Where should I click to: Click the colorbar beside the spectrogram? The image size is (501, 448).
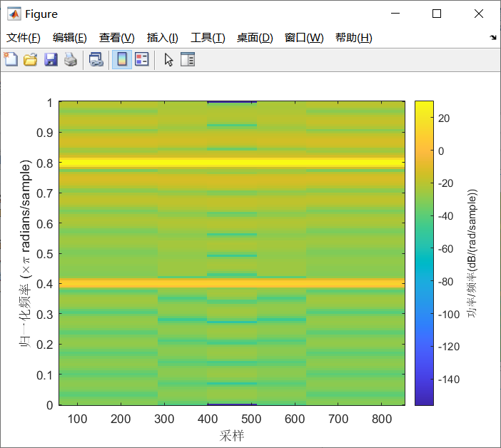(x=424, y=253)
